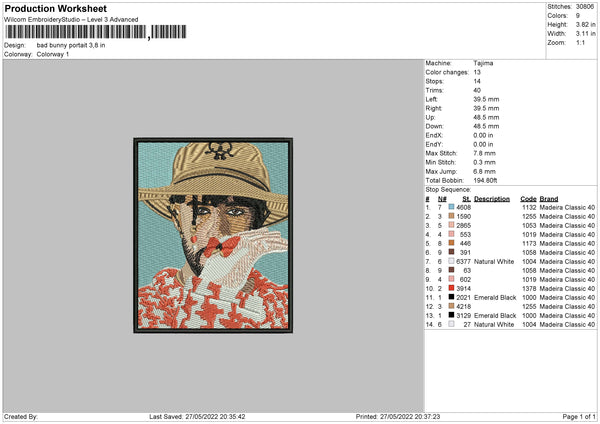
Task: Click the Description column header
Action: click(x=492, y=199)
